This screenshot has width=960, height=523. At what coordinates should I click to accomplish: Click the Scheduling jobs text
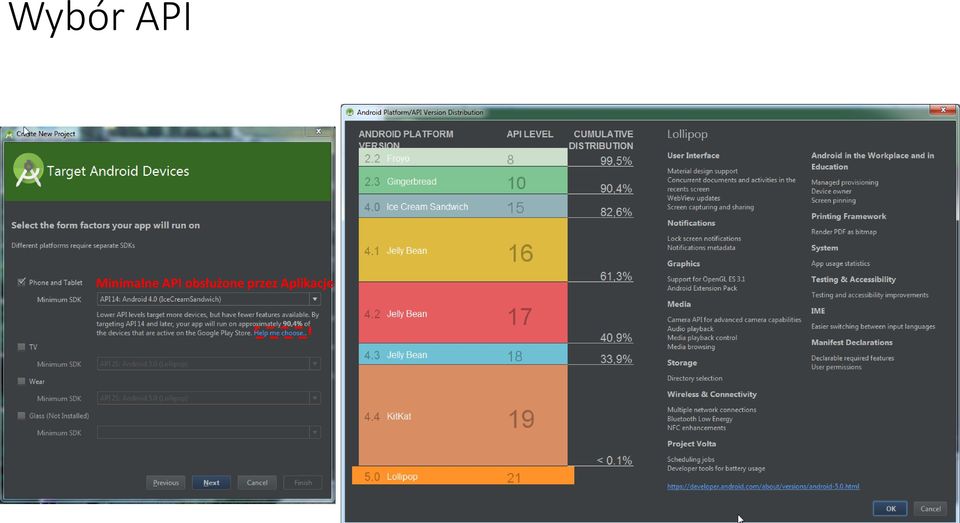click(691, 459)
